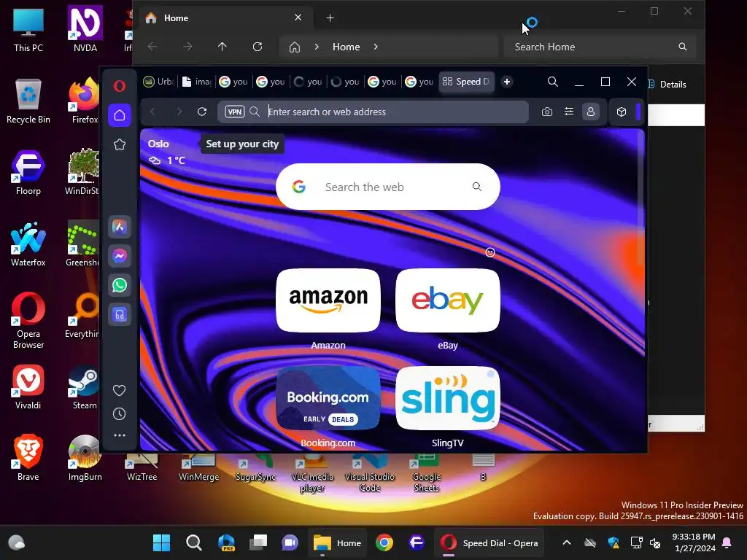This screenshot has height=560, width=747.
Task: Add new tab in File Explorer
Action: click(330, 18)
